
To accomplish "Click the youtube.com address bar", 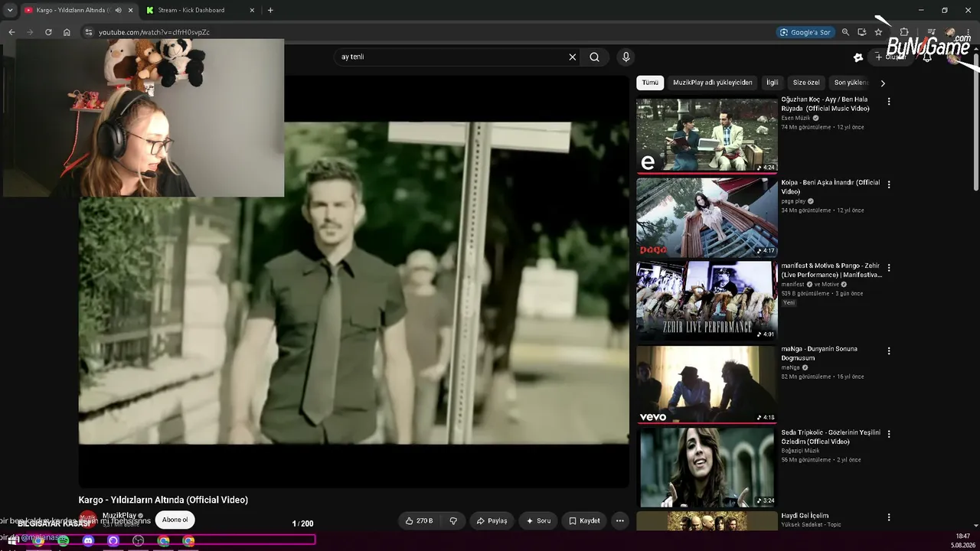I will [429, 32].
